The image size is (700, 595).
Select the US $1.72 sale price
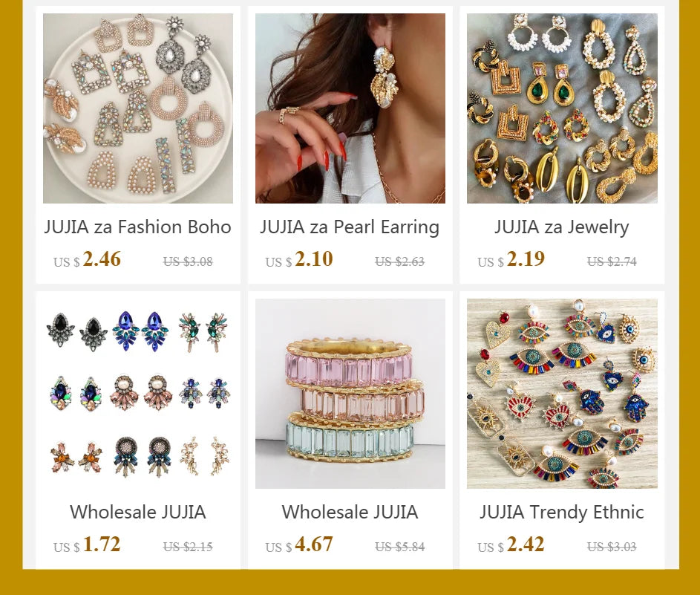pyautogui.click(x=87, y=544)
